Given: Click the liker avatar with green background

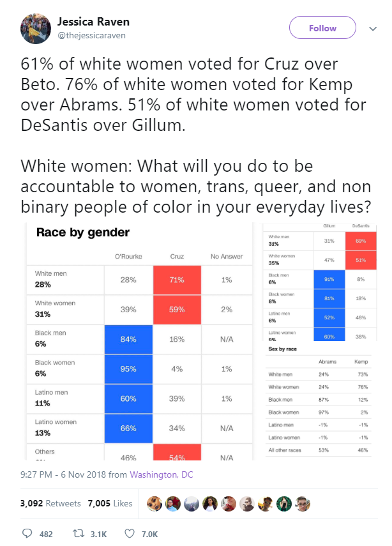Looking at the screenshot, I should coord(284,503).
